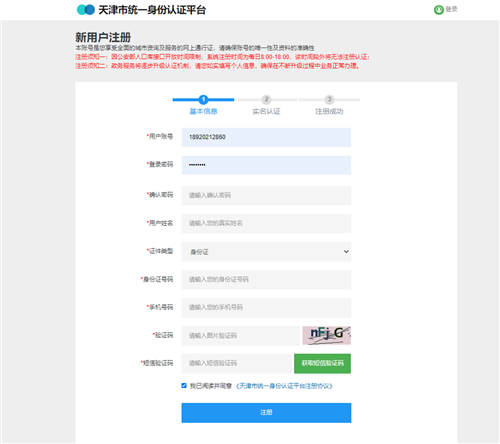Open the 天津市统一身份认证平台注册协议 link
This screenshot has width=500, height=444.
(284, 386)
